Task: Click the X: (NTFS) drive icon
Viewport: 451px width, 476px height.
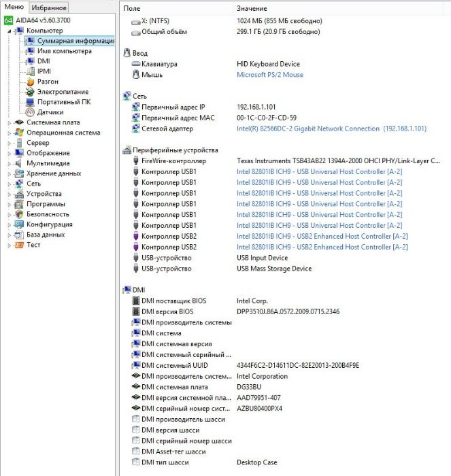Action: point(136,22)
